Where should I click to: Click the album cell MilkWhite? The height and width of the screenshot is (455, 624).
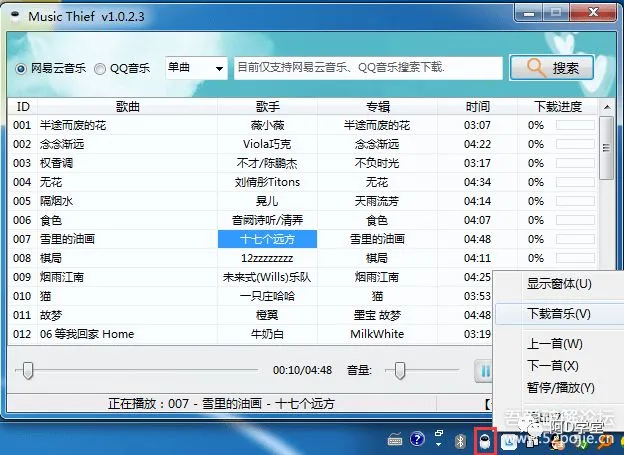(377, 334)
